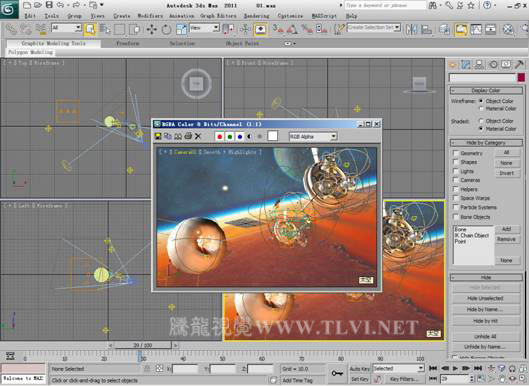Toggle the Percent Snap button
Viewport: 529px width, 386px height.
coord(307,30)
